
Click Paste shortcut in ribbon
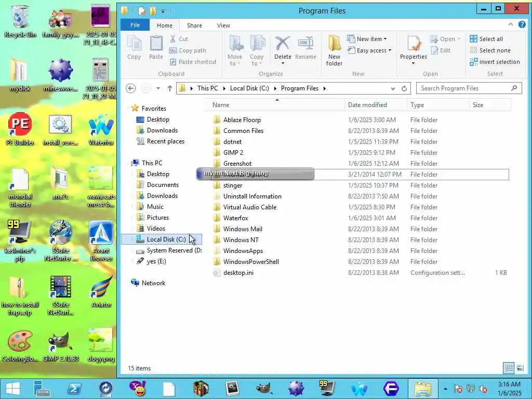click(193, 62)
